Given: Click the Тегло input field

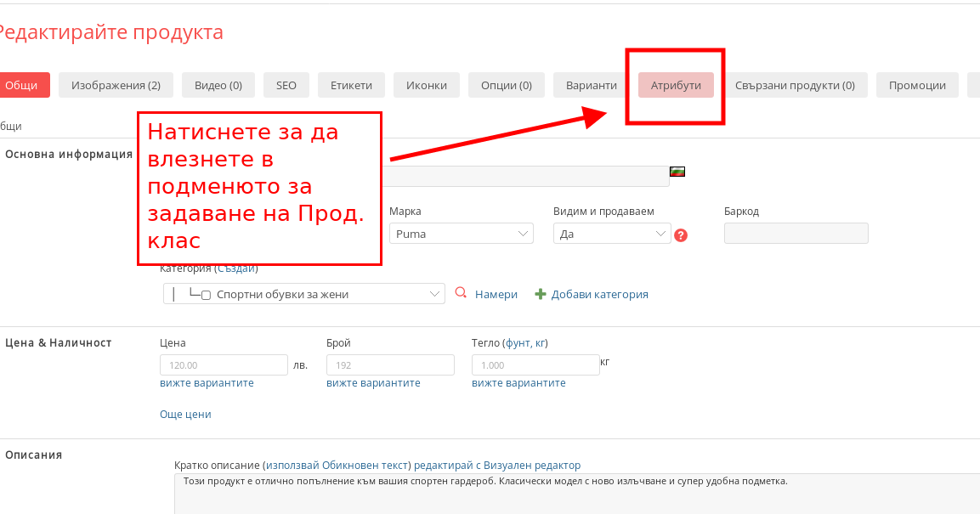Looking at the screenshot, I should [x=535, y=364].
